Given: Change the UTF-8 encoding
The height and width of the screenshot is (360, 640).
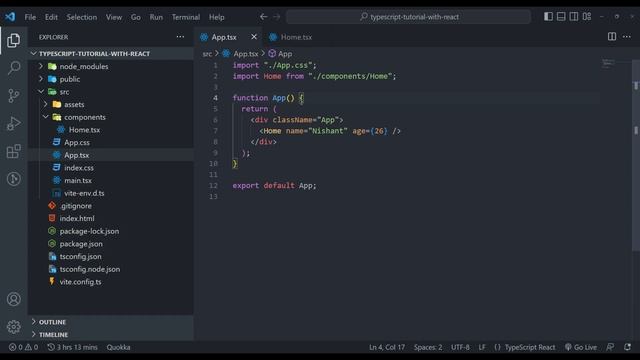Looking at the screenshot, I should (460, 347).
